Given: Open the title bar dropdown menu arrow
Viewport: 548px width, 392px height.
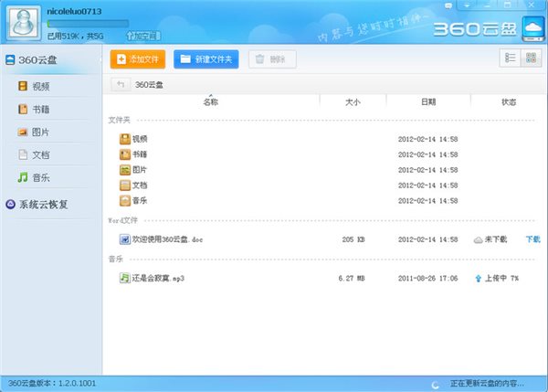Looking at the screenshot, I should pyautogui.click(x=467, y=5).
